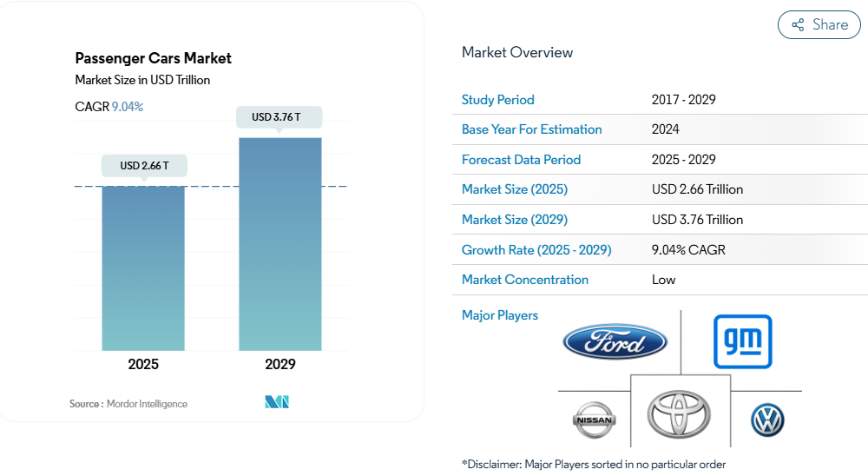This screenshot has width=868, height=476.
Task: Click Market Size (2029) label
Action: (x=515, y=220)
